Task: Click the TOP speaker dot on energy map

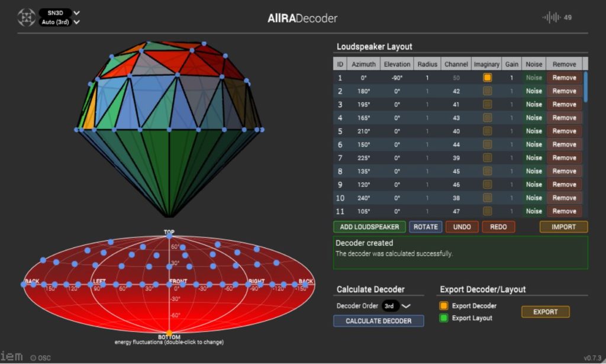Action: [x=169, y=236]
